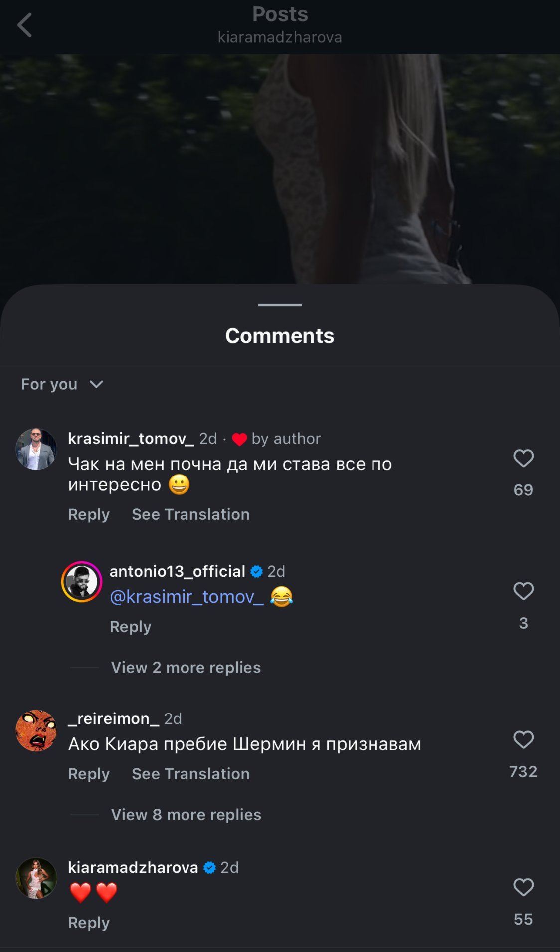Screen dimensions: 560x952
Task: Like antonio13_official's reply with the heart
Action: 523,591
